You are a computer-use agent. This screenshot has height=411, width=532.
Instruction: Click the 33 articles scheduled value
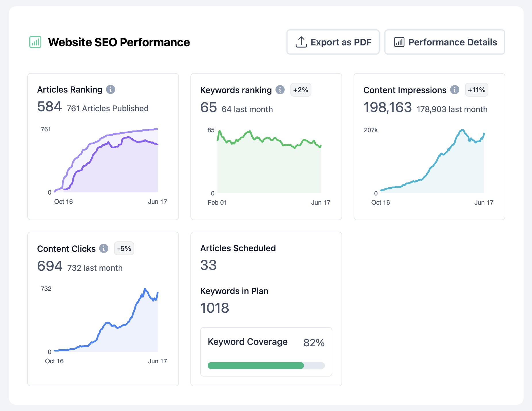tap(209, 265)
